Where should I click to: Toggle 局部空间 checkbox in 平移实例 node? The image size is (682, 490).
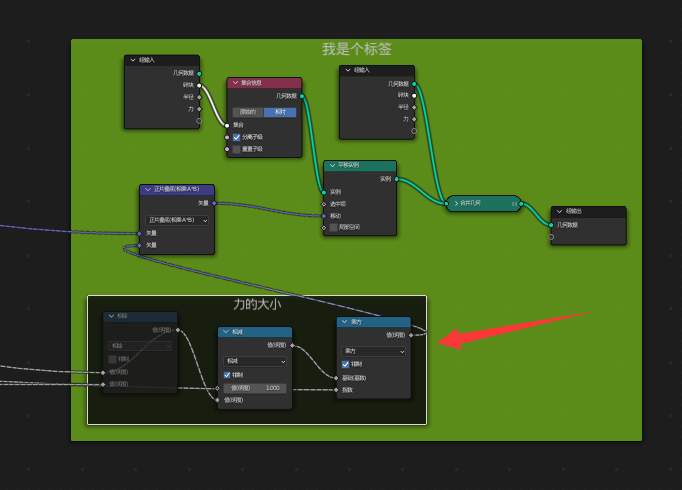click(333, 227)
